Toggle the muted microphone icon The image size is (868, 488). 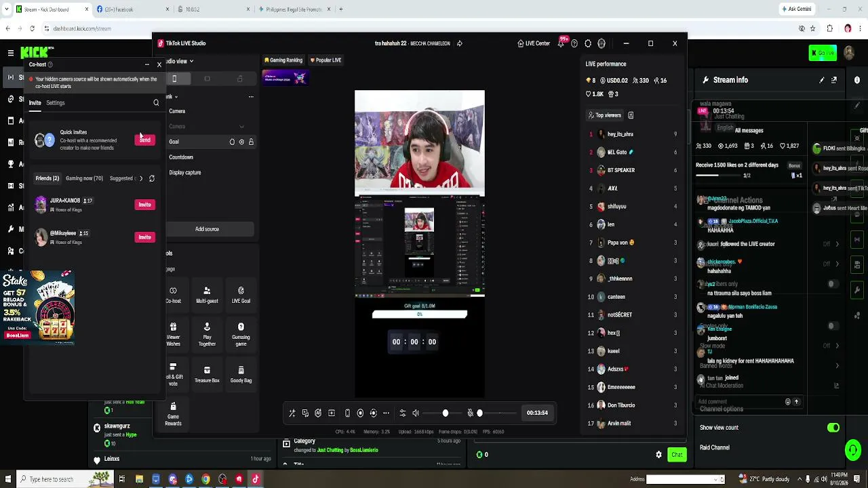point(470,413)
